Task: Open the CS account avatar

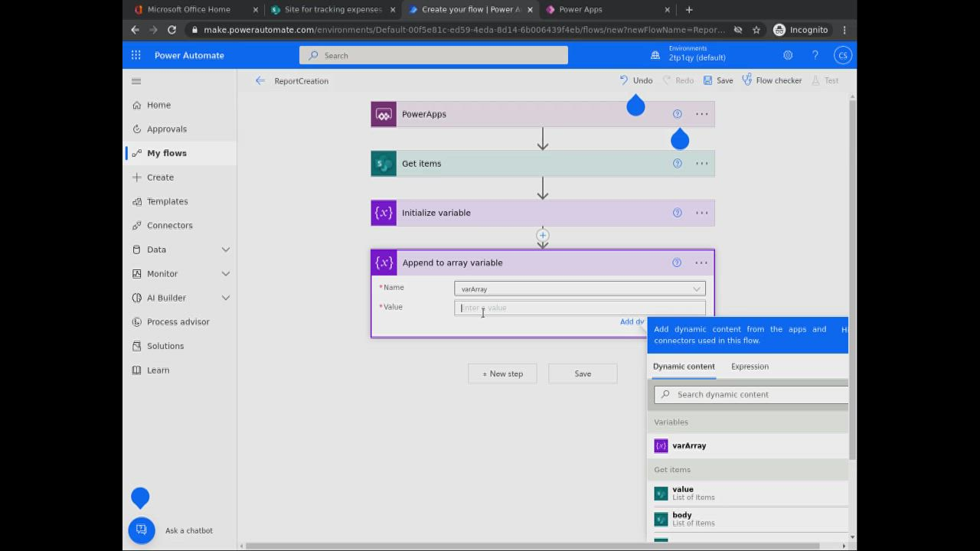Action: [843, 55]
